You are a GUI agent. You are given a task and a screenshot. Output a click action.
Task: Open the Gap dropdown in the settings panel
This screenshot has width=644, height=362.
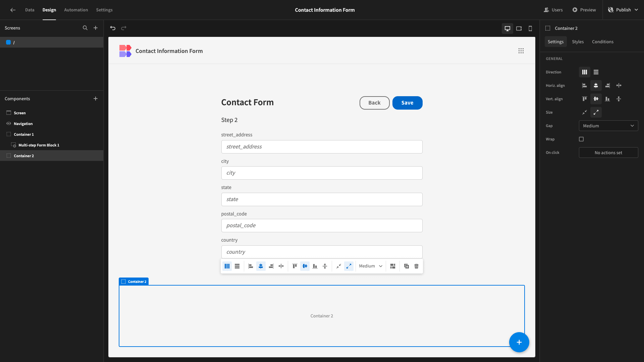608,126
